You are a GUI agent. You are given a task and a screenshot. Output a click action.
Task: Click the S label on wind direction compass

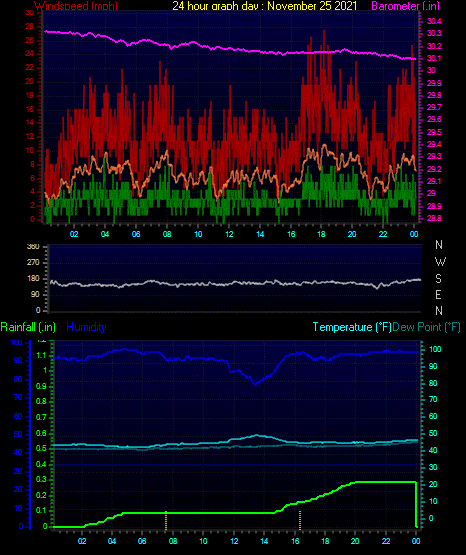[x=438, y=279]
